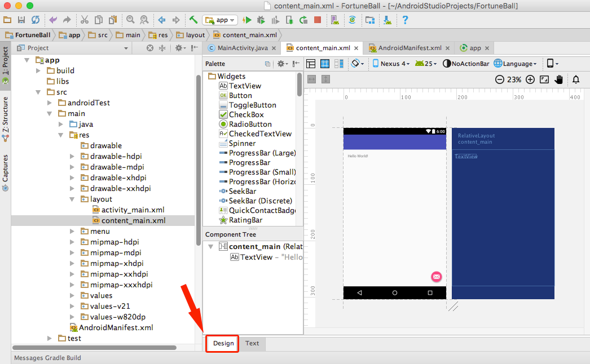Zoom out the design preview
This screenshot has width=590, height=364.
[x=499, y=79]
